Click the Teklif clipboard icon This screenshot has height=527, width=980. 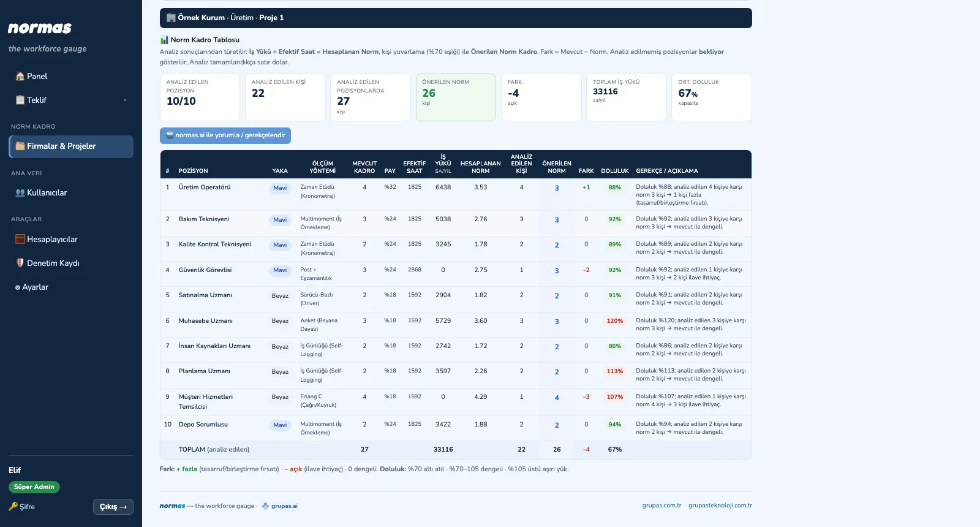[20, 100]
